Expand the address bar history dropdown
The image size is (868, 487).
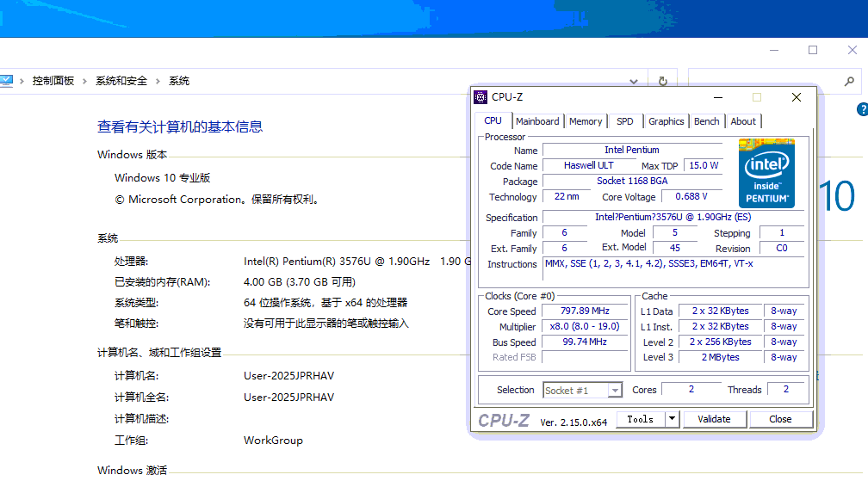coord(634,81)
